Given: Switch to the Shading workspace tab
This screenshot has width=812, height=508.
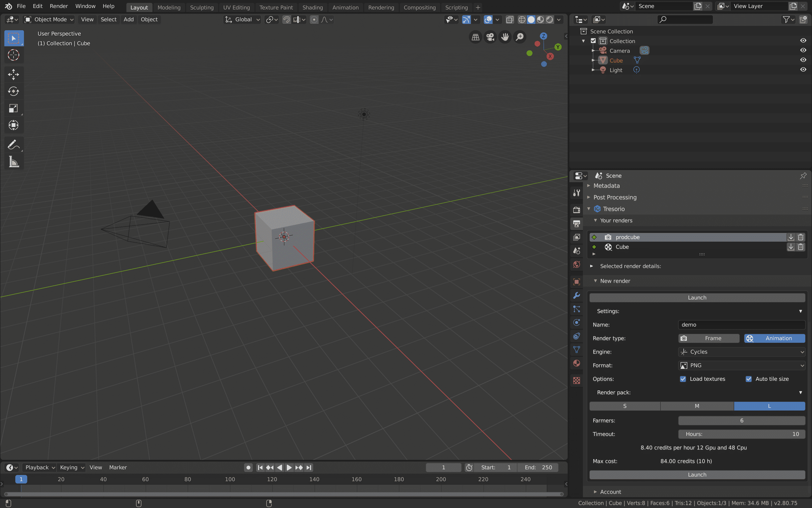Looking at the screenshot, I should pyautogui.click(x=312, y=7).
